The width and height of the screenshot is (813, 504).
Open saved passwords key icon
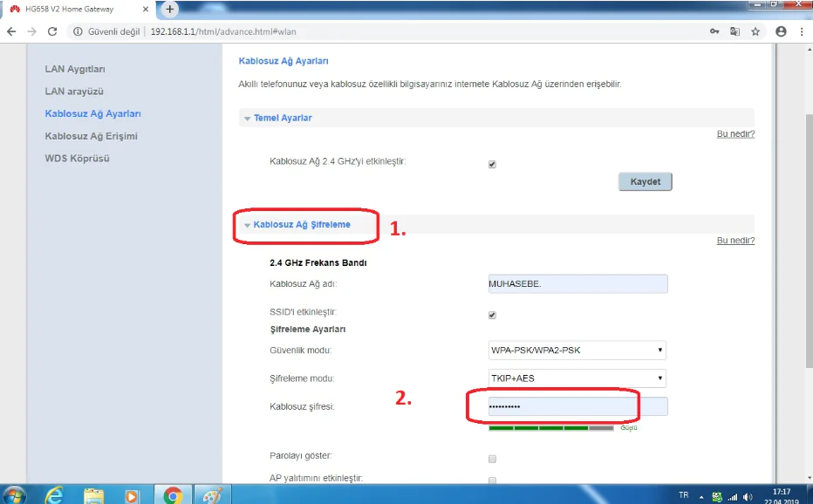coord(714,31)
